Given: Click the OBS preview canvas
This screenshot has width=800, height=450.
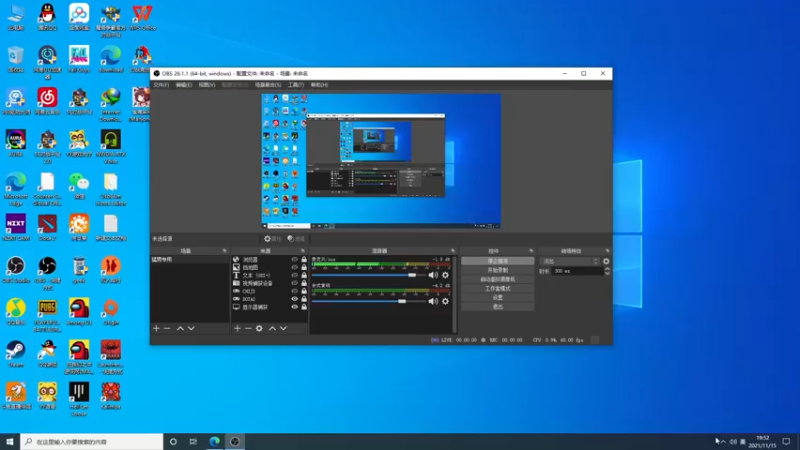Looking at the screenshot, I should (381, 161).
